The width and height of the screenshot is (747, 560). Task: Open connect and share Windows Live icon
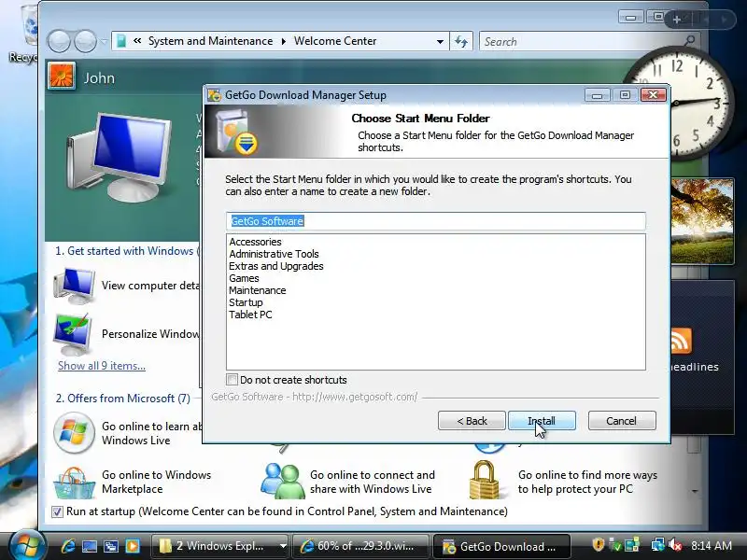pos(283,481)
